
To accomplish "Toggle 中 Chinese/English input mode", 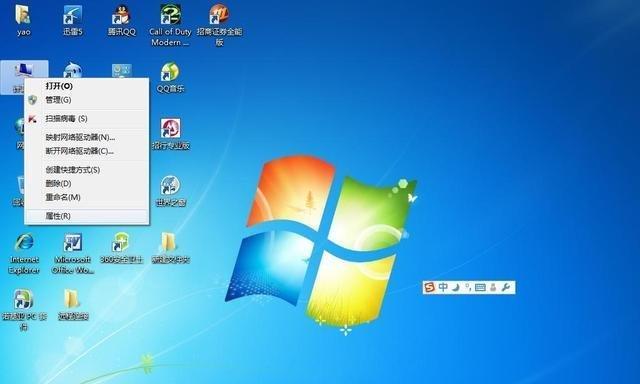I will 443,287.
